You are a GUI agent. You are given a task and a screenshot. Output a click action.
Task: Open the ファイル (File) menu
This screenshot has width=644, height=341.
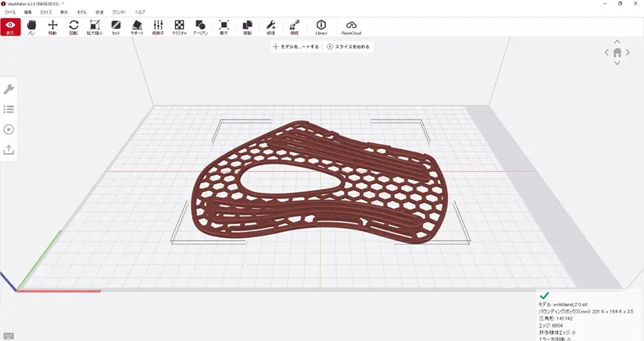(10, 13)
